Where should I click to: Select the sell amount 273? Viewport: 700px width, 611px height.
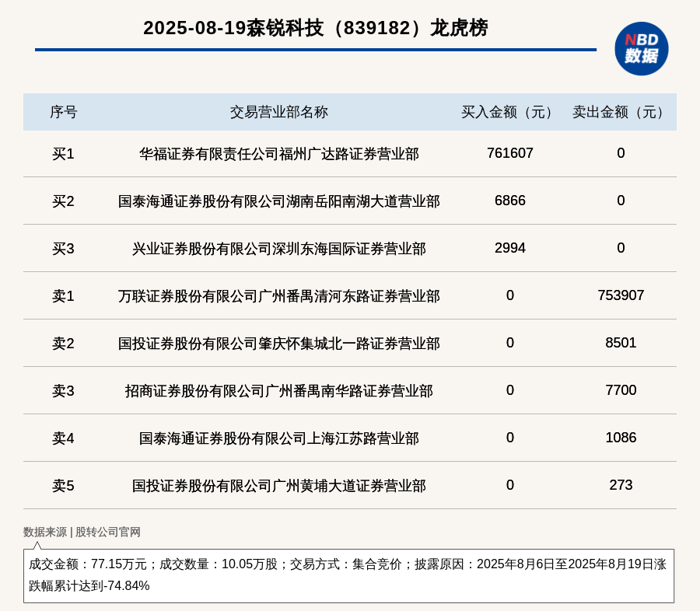click(x=621, y=485)
